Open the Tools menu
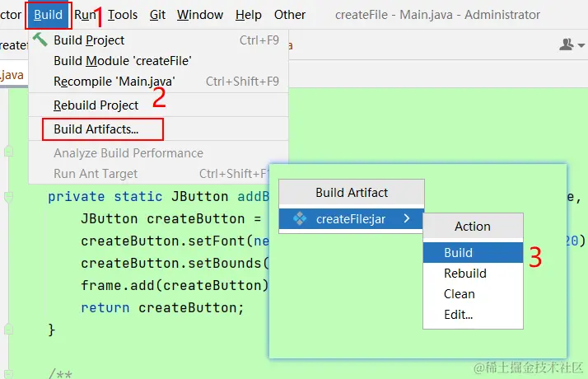 click(123, 15)
